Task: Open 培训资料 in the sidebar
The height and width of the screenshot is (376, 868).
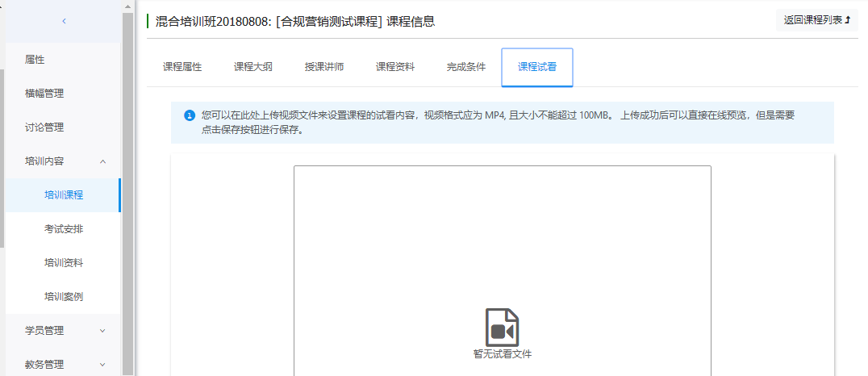Action: 64,263
